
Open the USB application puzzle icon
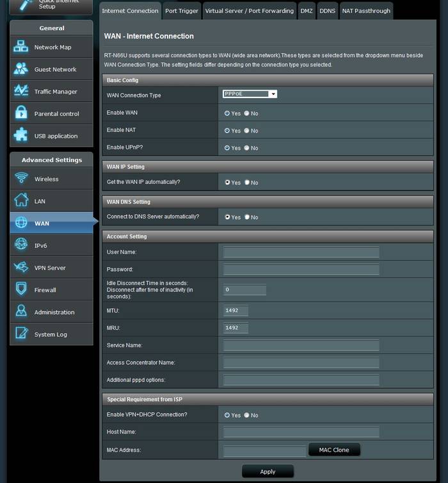[21, 136]
